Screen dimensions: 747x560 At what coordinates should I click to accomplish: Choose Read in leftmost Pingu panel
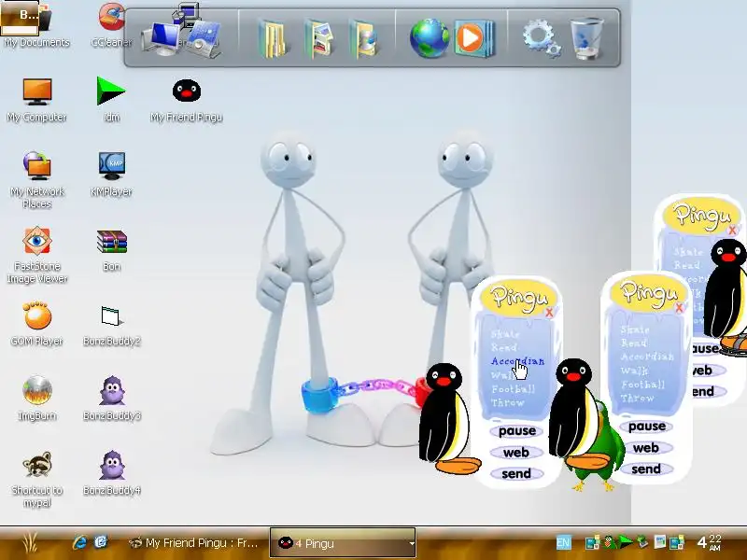pos(504,347)
